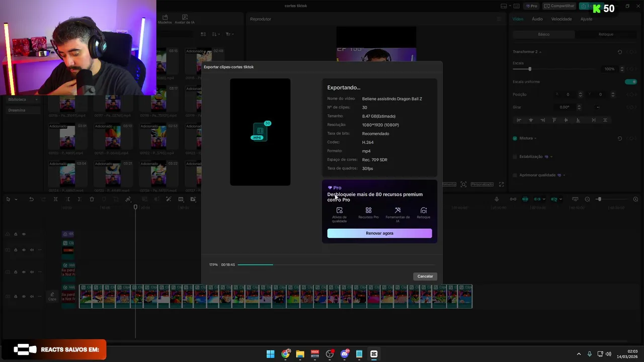Open the Reprodutor panel menu icon
The width and height of the screenshot is (644, 362).
[499, 19]
